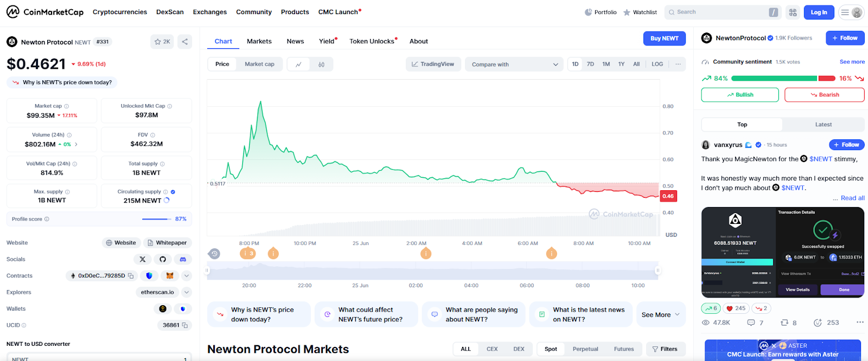Click the search input field

722,12
